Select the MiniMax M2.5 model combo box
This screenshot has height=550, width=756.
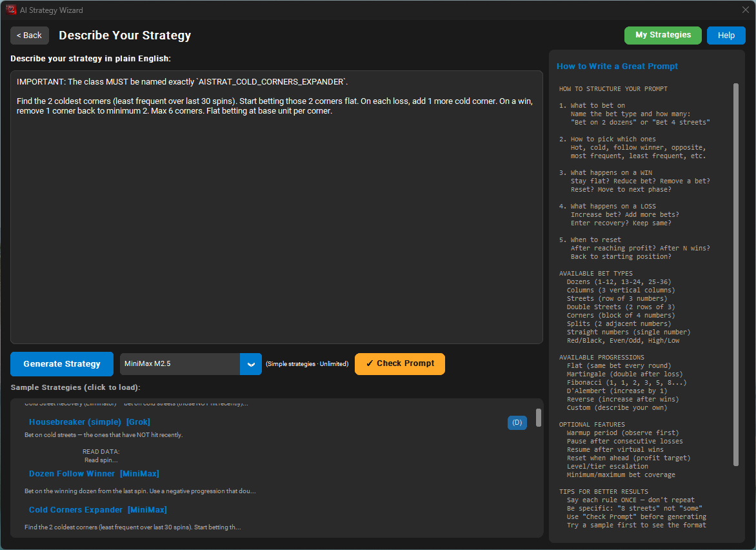tap(180, 364)
